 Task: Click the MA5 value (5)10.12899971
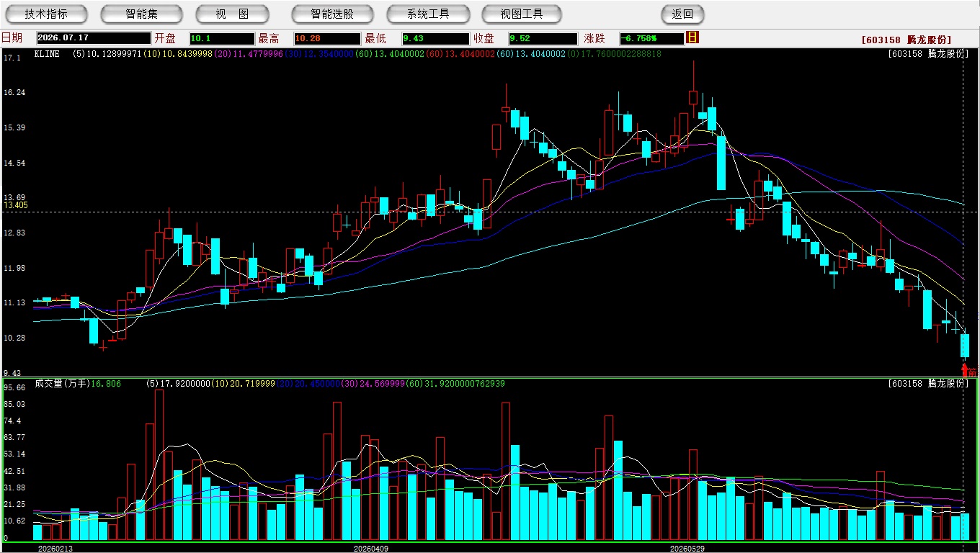(x=107, y=54)
